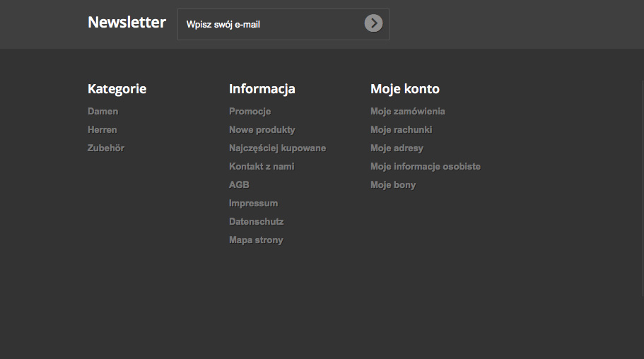Open Moje bony link
The image size is (644, 359).
coord(393,185)
